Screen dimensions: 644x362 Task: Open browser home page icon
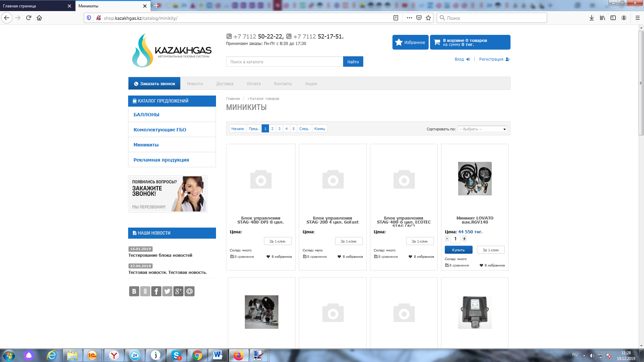[39, 18]
